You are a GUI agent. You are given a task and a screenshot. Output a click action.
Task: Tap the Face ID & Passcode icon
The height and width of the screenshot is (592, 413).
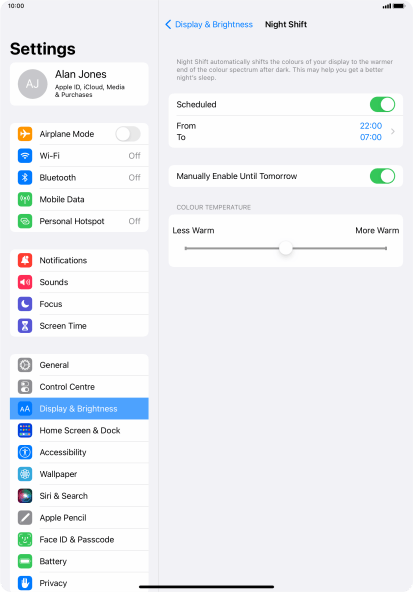[25, 540]
